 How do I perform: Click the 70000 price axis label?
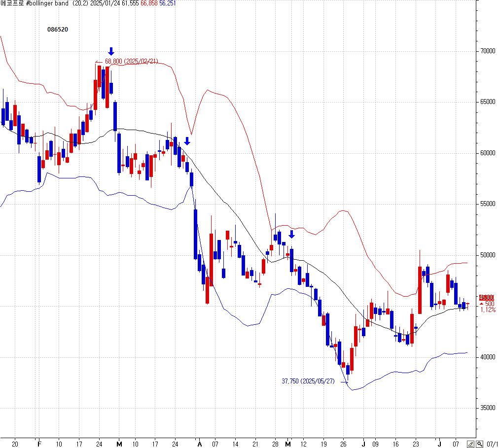coord(488,51)
